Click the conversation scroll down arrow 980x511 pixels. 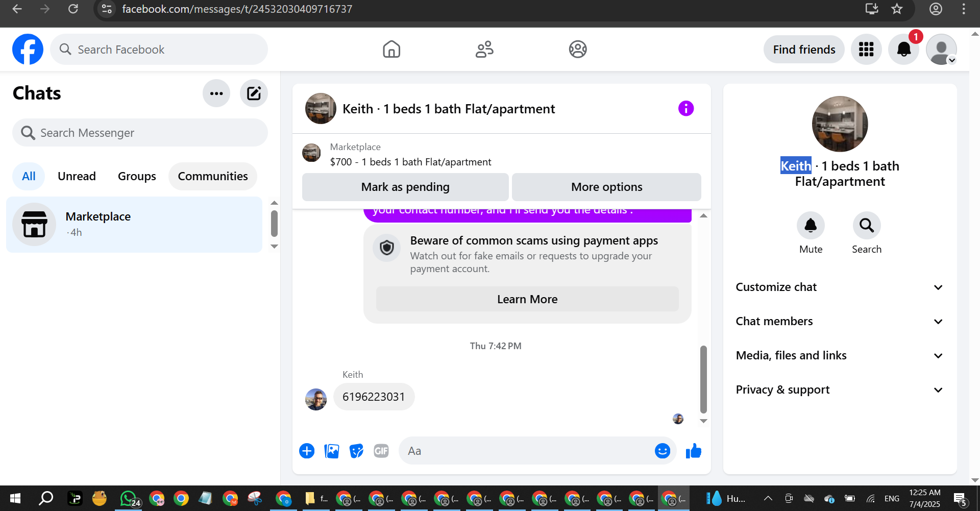(x=703, y=421)
